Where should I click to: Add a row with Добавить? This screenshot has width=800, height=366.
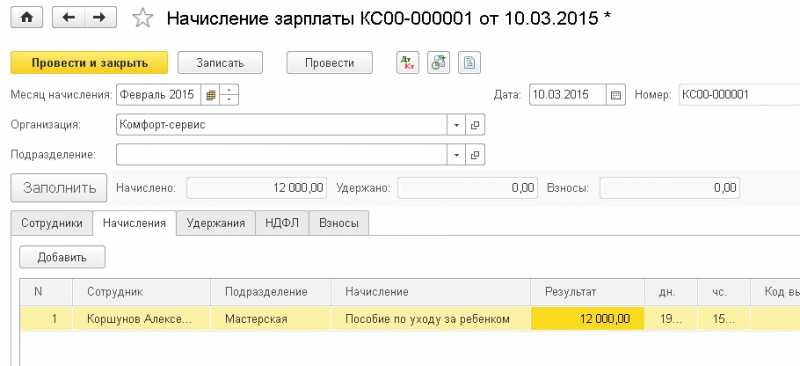coord(62,257)
